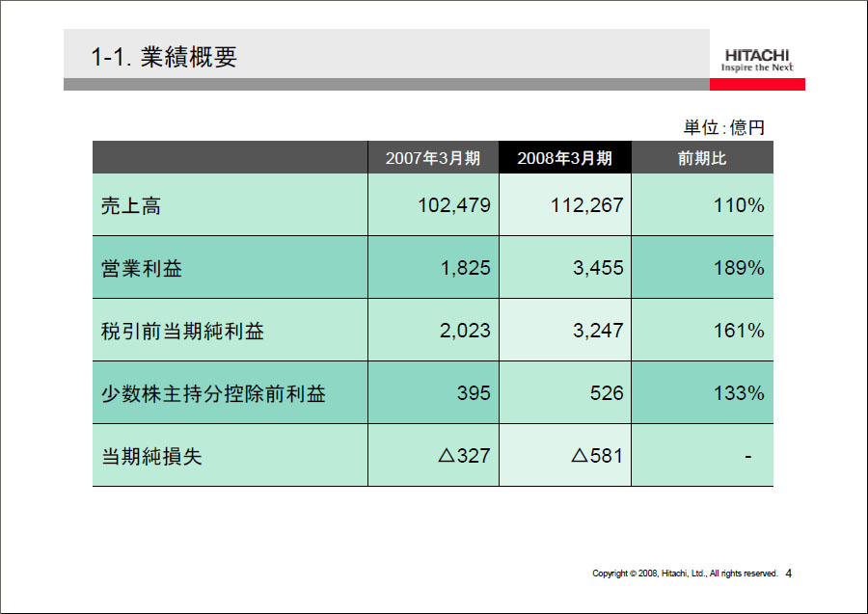Image resolution: width=868 pixels, height=614 pixels.
Task: Select the unit label 単位:億円
Action: pos(724,127)
